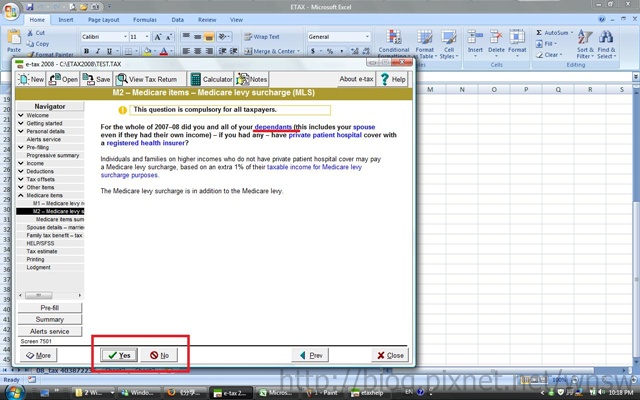Open the General number format dropdown
The height and width of the screenshot is (400, 640).
click(x=367, y=37)
